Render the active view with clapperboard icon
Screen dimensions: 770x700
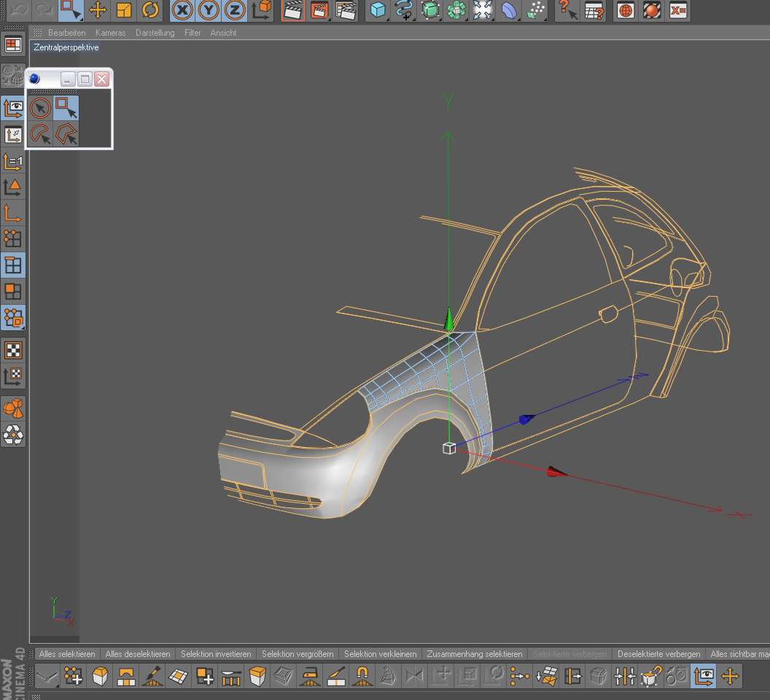(x=292, y=10)
